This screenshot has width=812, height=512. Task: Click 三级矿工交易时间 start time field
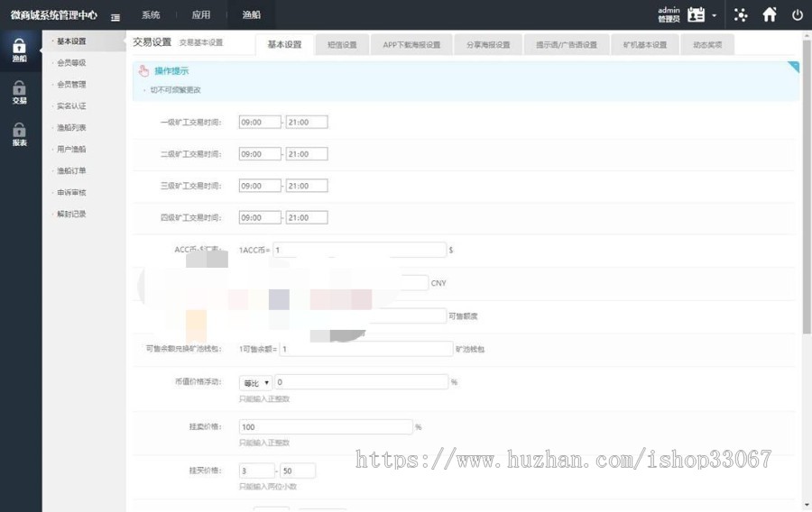point(260,186)
